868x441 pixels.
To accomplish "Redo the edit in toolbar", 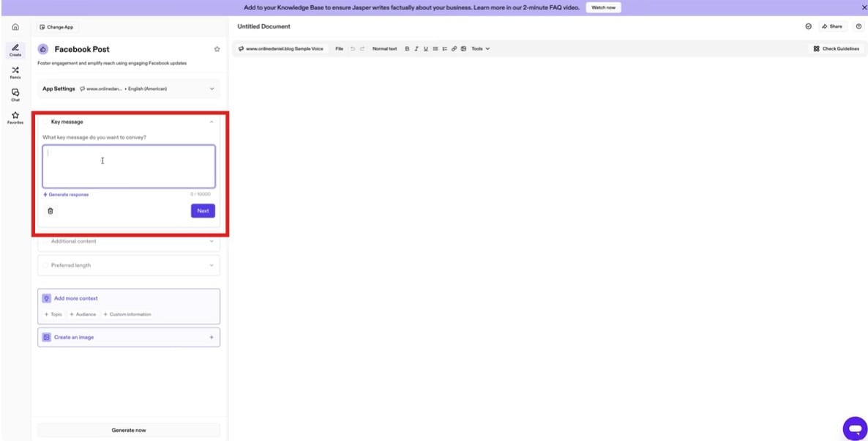I will [x=362, y=49].
